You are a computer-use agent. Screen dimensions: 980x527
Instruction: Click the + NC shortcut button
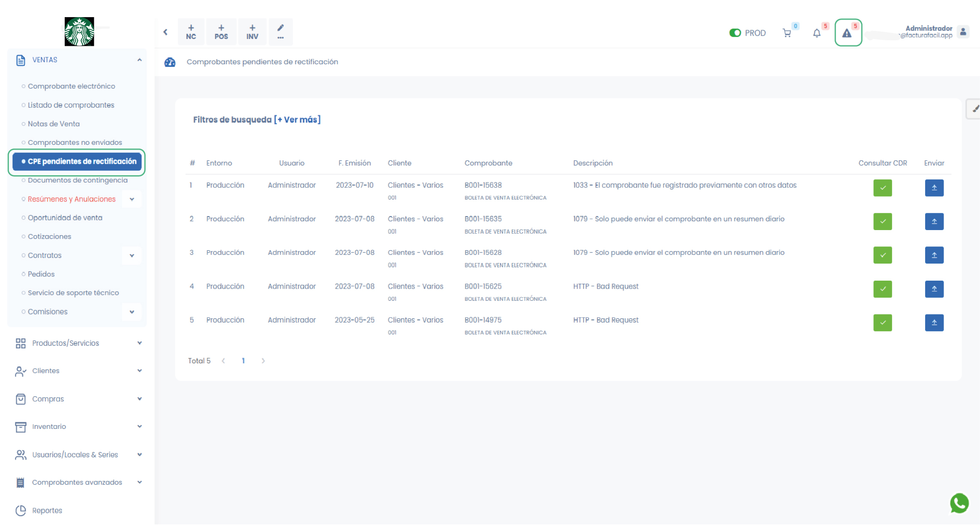pyautogui.click(x=191, y=32)
